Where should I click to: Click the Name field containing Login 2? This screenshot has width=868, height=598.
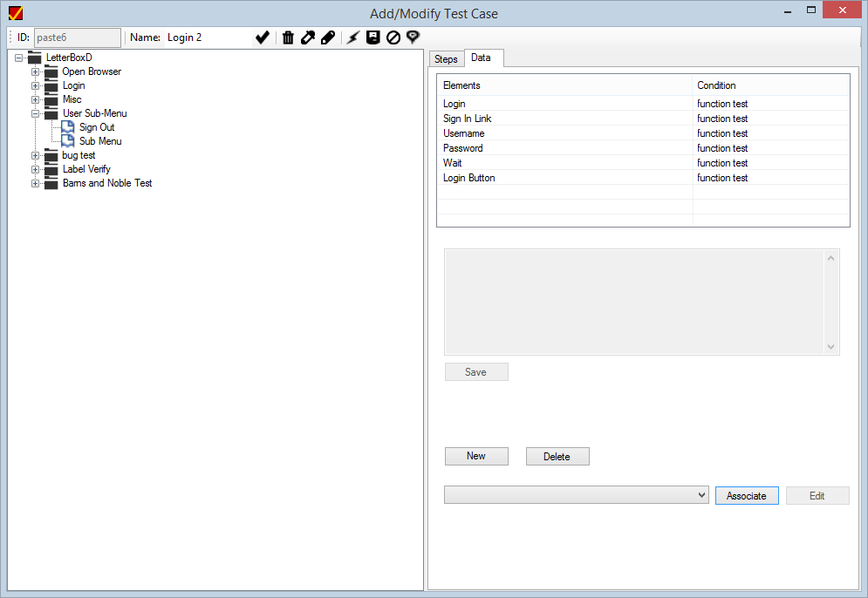[x=208, y=37]
